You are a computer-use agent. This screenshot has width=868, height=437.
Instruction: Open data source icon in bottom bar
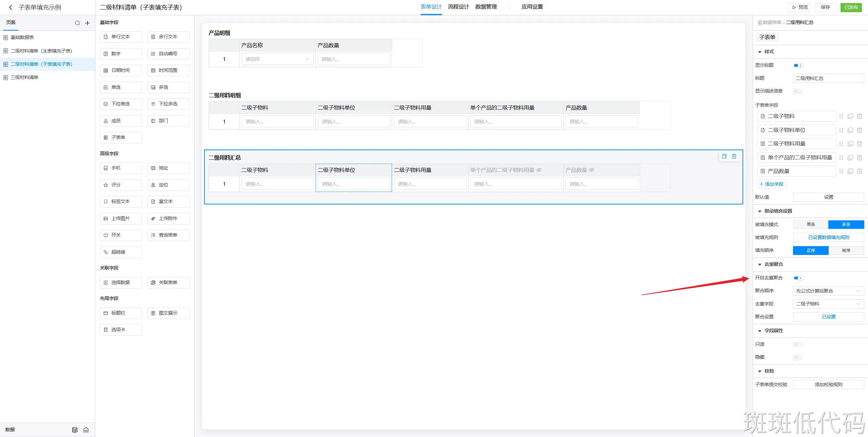pos(75,430)
